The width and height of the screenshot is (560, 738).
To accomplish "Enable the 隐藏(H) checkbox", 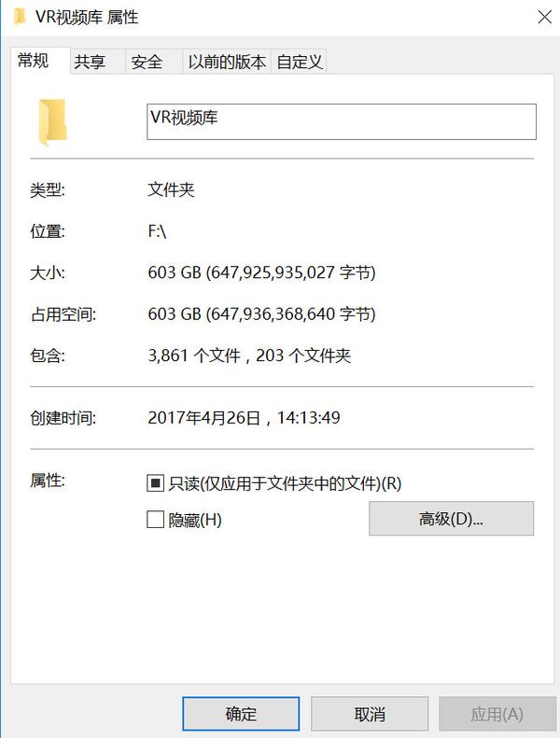I will coord(155,520).
